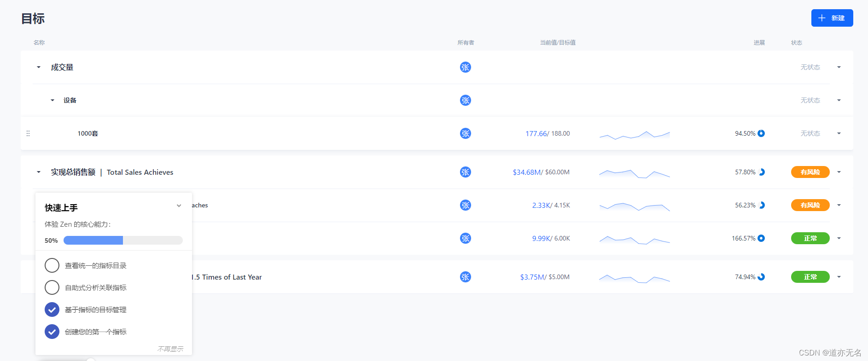
Task: Click progress ring icon beside 56.23%
Action: tap(761, 205)
